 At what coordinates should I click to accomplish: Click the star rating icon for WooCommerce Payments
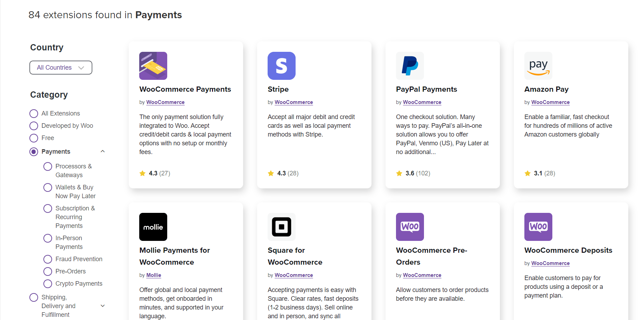click(x=142, y=173)
